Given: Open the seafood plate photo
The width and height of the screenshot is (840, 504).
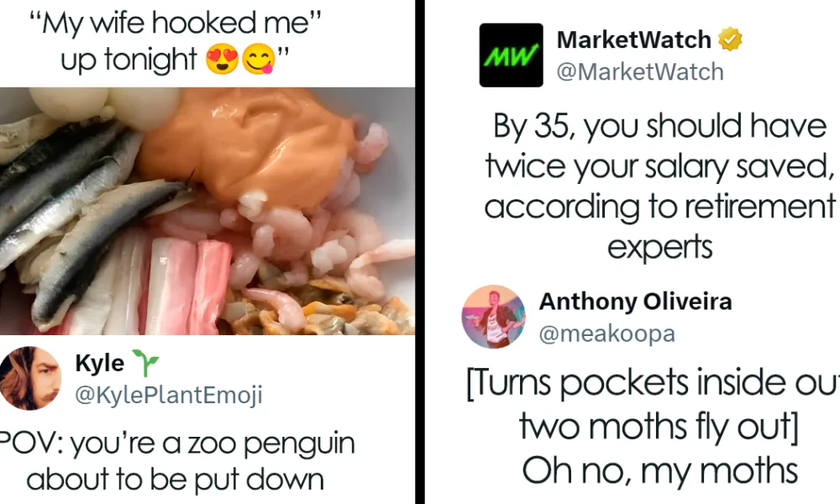Looking at the screenshot, I should coord(207,212).
